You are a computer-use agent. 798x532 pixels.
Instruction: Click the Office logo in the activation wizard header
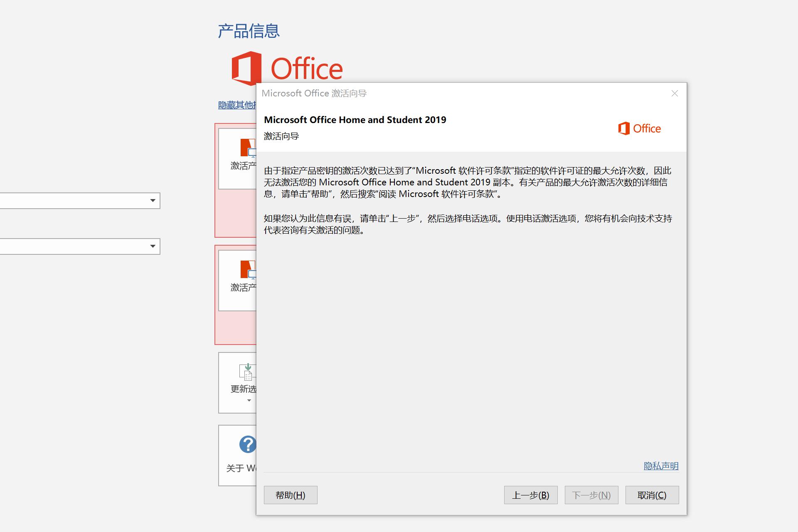click(640, 128)
